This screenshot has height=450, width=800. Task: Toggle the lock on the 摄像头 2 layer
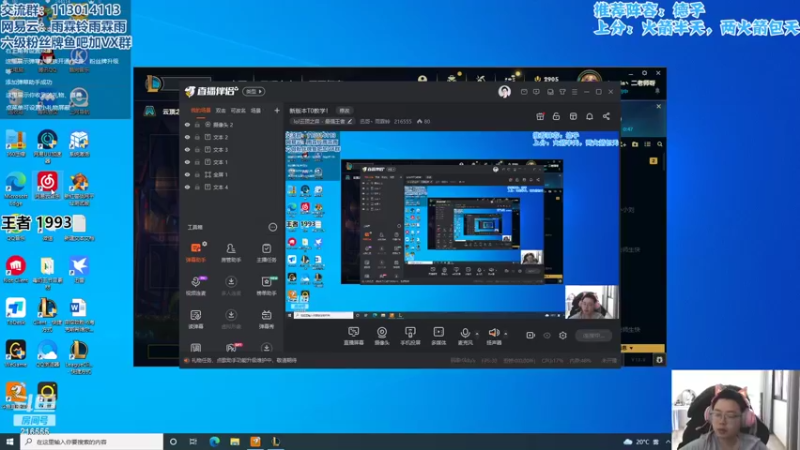point(197,124)
